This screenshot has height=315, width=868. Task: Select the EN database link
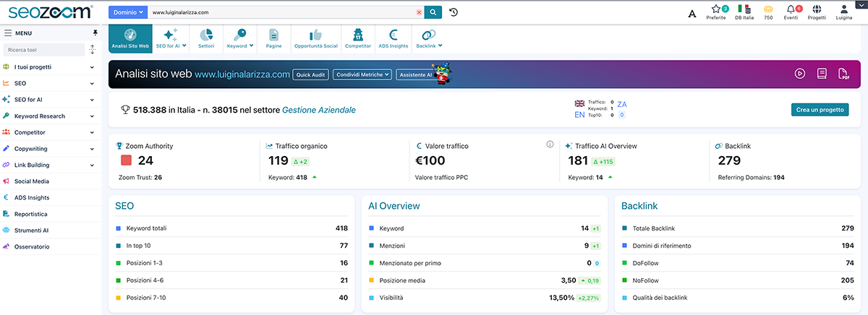click(x=579, y=115)
